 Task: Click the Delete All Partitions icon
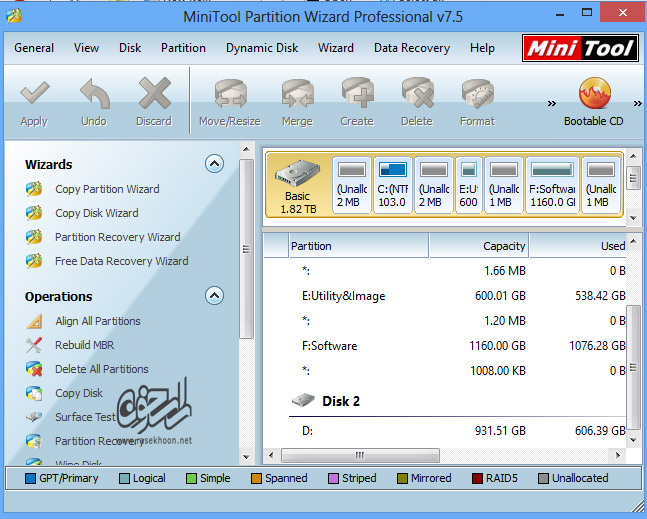[x=34, y=369]
